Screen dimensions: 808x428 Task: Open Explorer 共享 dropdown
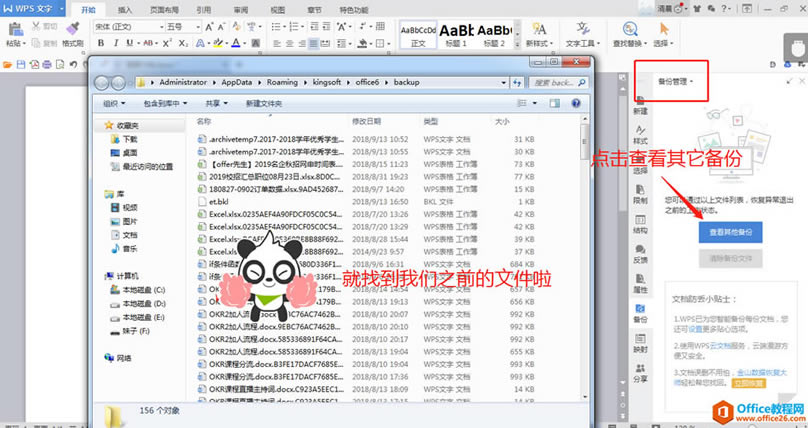tap(216, 104)
